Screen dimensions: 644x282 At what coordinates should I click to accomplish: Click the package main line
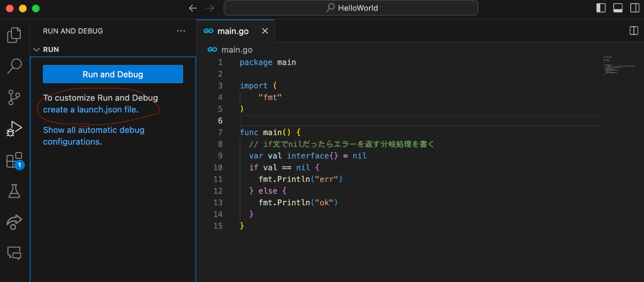point(268,62)
